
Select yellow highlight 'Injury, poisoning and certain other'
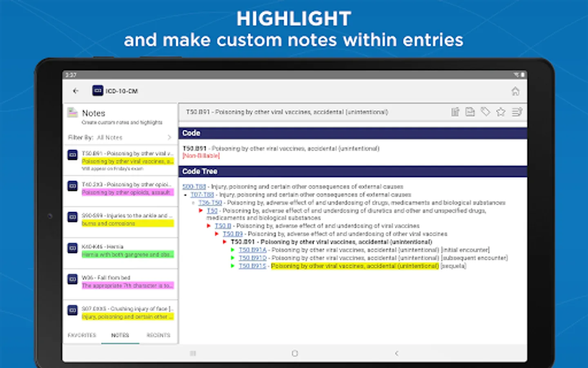128,316
